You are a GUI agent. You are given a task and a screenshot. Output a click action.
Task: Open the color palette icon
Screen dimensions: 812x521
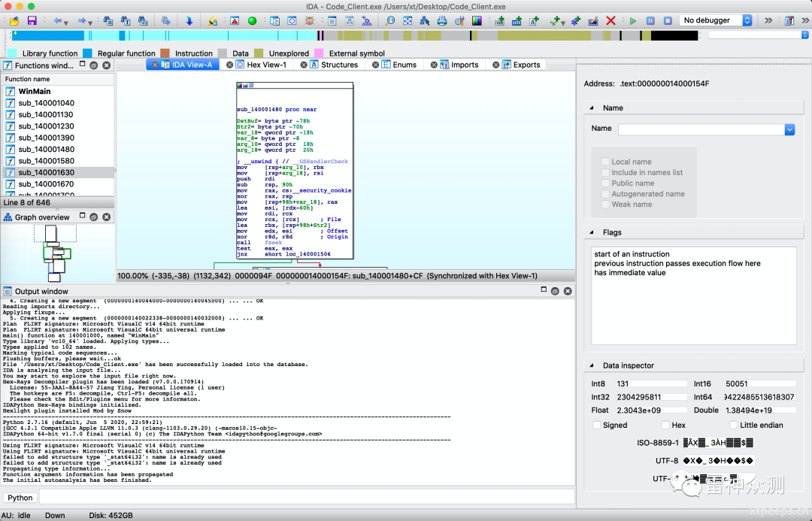click(x=477, y=21)
